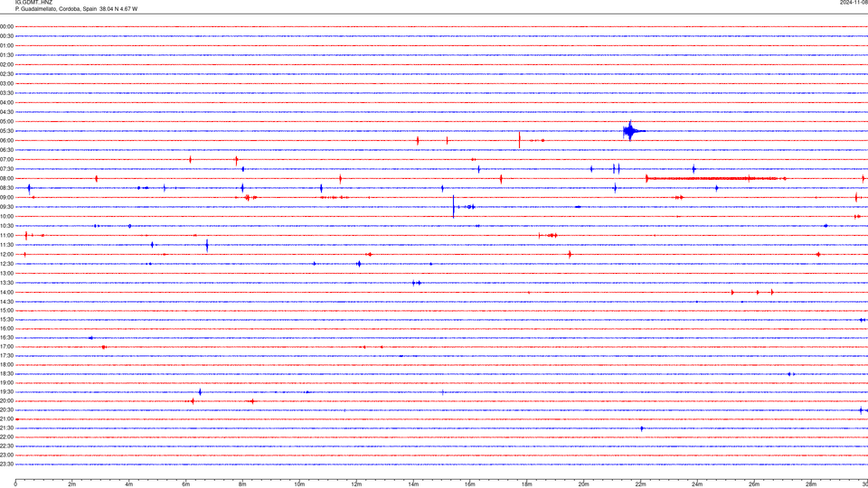Click the 18m tick label on the time axis
This screenshot has width=868, height=488.
click(526, 484)
